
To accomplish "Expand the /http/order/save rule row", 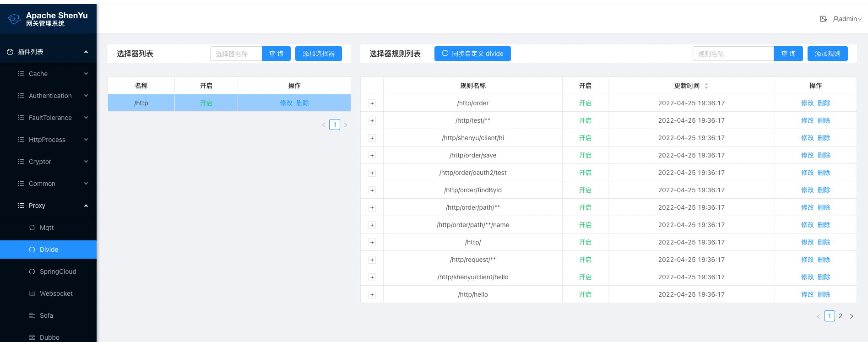I will click(x=372, y=156).
